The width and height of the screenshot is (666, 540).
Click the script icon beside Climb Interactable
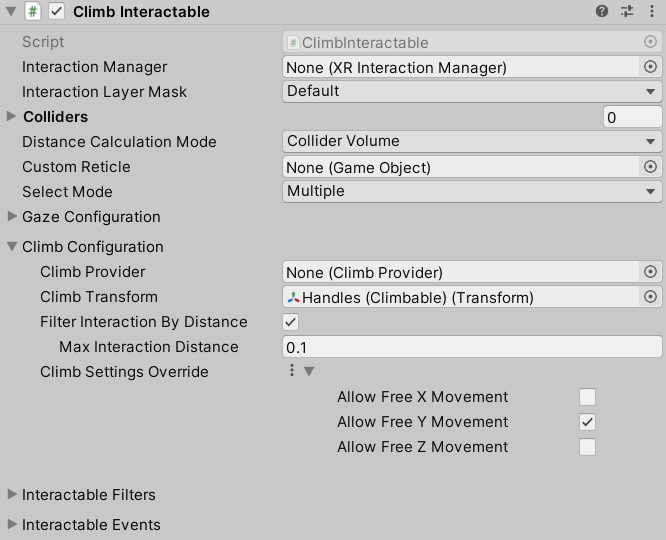[x=32, y=12]
